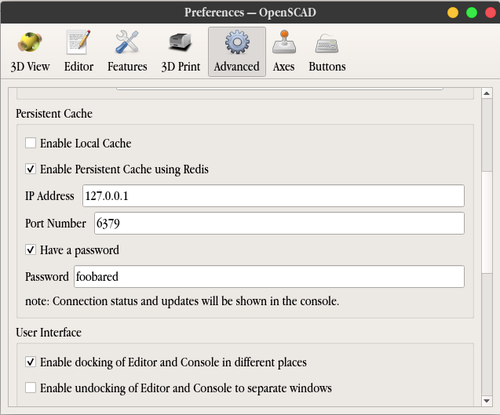Click the yellow minimize window button
Screen dimensions: 500x415
click(453, 13)
